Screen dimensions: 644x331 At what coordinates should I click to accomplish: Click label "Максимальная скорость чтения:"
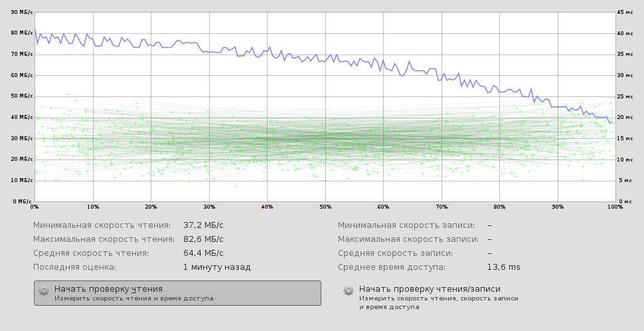[104, 239]
